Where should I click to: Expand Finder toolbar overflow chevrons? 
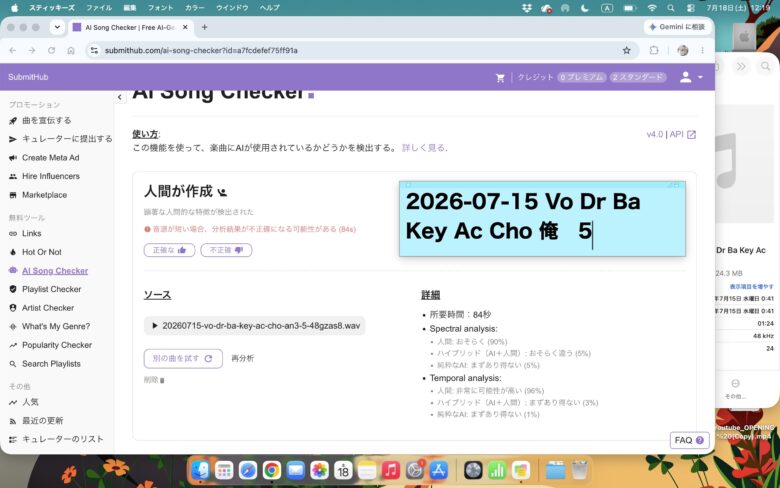click(741, 66)
